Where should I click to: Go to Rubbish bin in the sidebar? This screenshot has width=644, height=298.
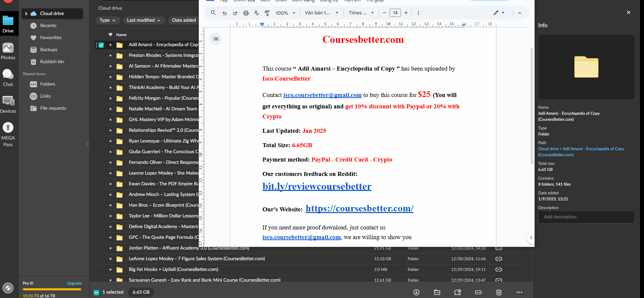pos(52,62)
